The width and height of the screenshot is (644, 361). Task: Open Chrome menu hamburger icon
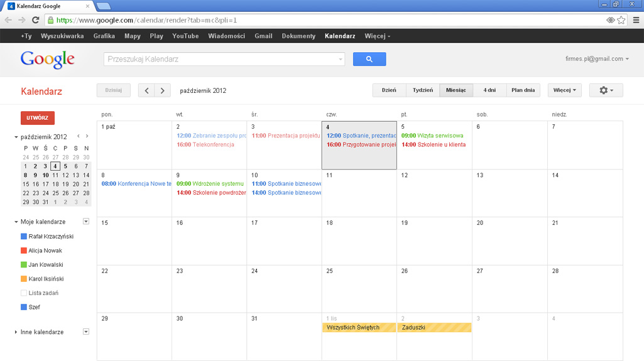click(636, 19)
